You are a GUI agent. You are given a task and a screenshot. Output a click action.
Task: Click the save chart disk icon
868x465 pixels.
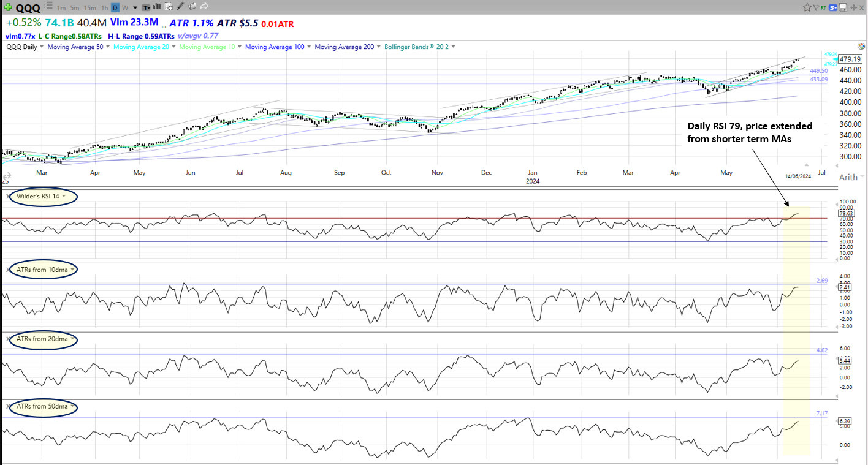click(843, 7)
